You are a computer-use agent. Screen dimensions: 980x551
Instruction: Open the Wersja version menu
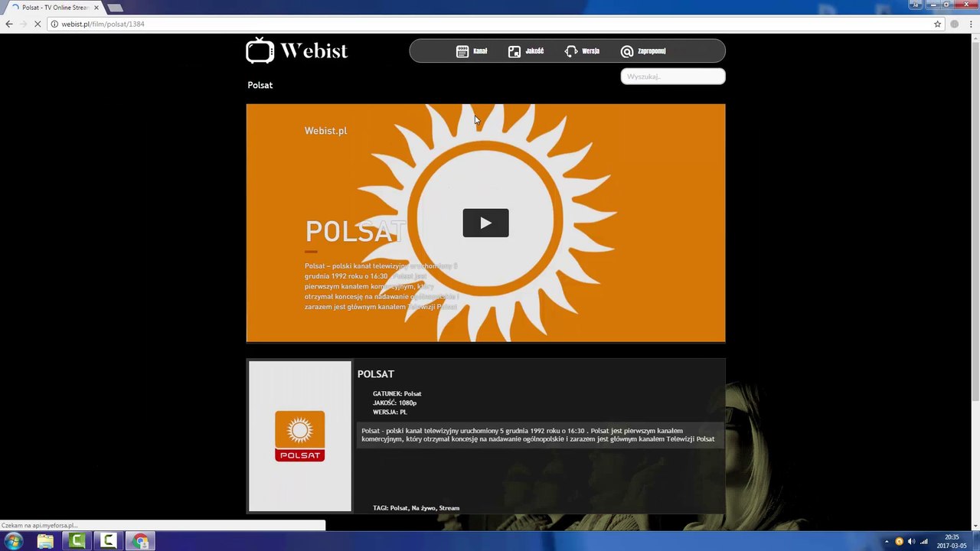[582, 51]
